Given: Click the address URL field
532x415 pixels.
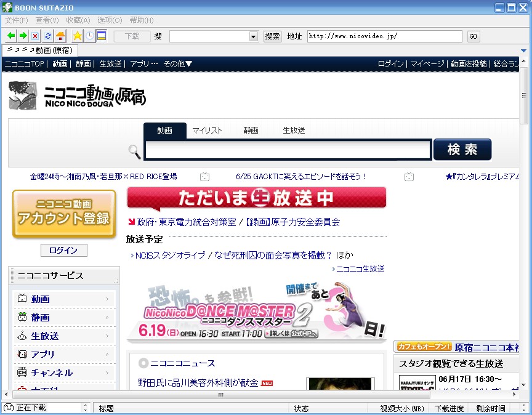Looking at the screenshot, I should click(x=385, y=36).
